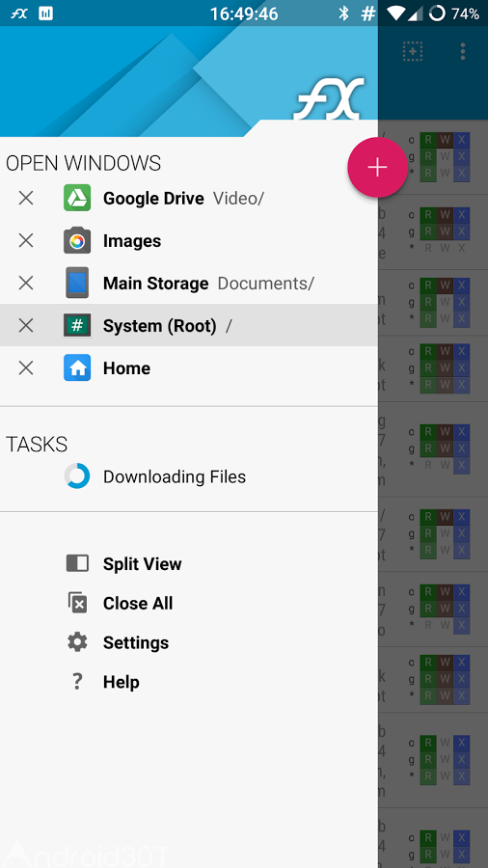Screen dimensions: 488x868
Task: Open the three-dot overflow menu
Action: click(463, 51)
